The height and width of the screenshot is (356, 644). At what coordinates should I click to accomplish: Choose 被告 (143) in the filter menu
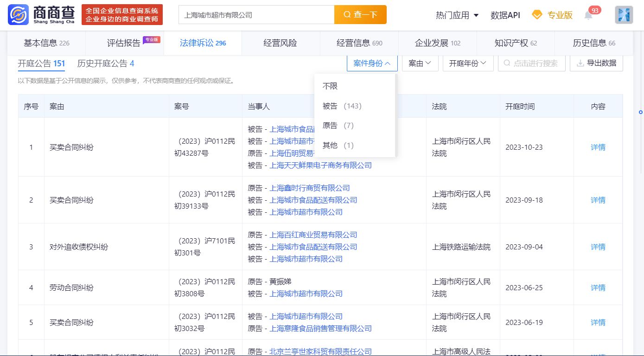click(x=355, y=106)
